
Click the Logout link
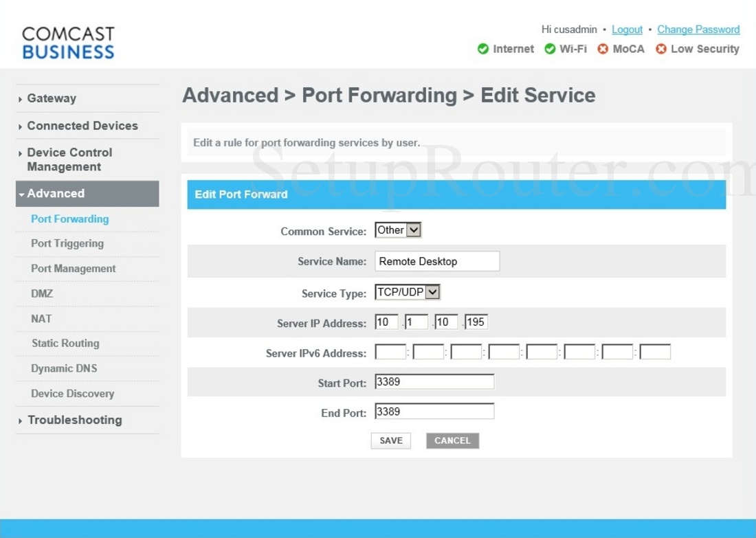[627, 30]
